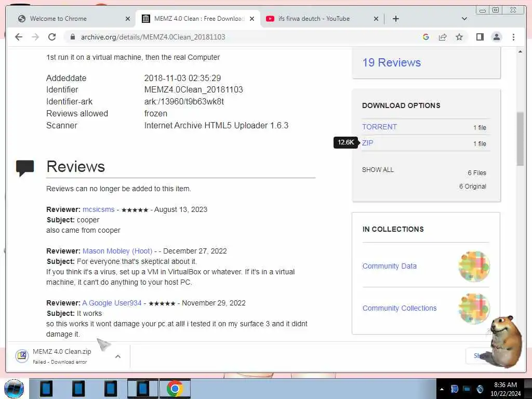532x399 pixels.
Task: Click the first taskbar program icon
Action: tap(46, 389)
